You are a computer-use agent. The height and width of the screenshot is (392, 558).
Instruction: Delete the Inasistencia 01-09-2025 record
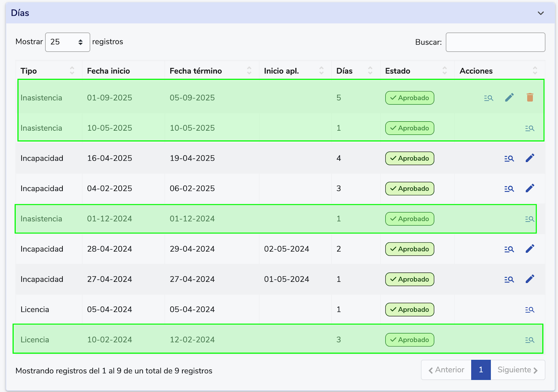tap(530, 98)
